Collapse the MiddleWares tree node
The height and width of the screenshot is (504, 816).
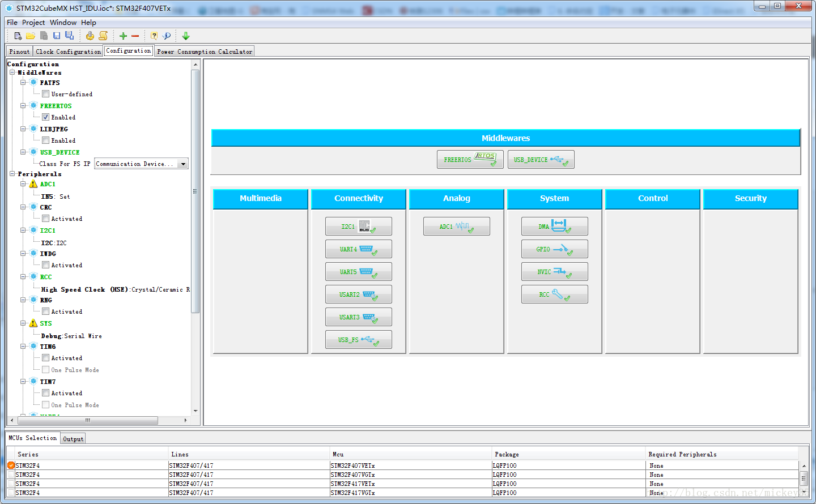pos(12,72)
